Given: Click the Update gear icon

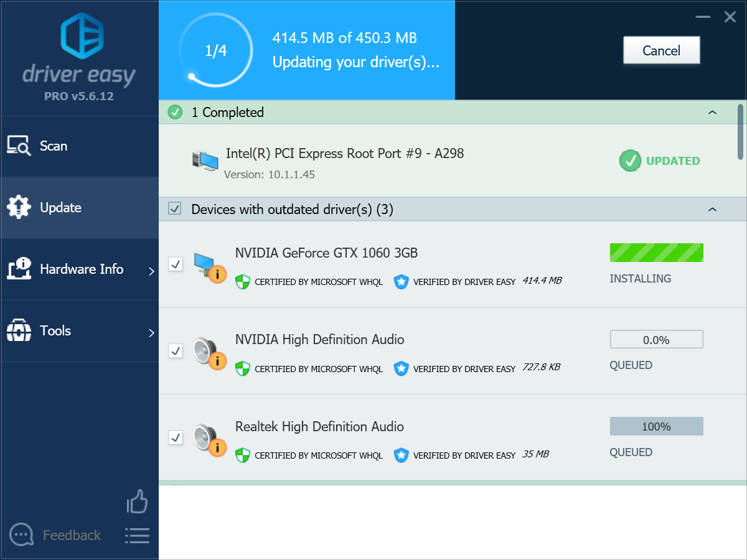Looking at the screenshot, I should (19, 207).
